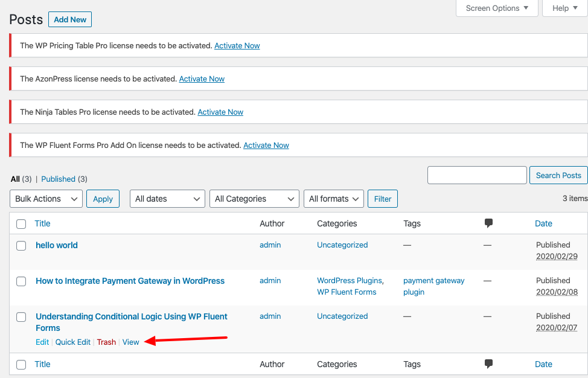Open the Bulk Actions dropdown
The width and height of the screenshot is (588, 378).
[46, 199]
